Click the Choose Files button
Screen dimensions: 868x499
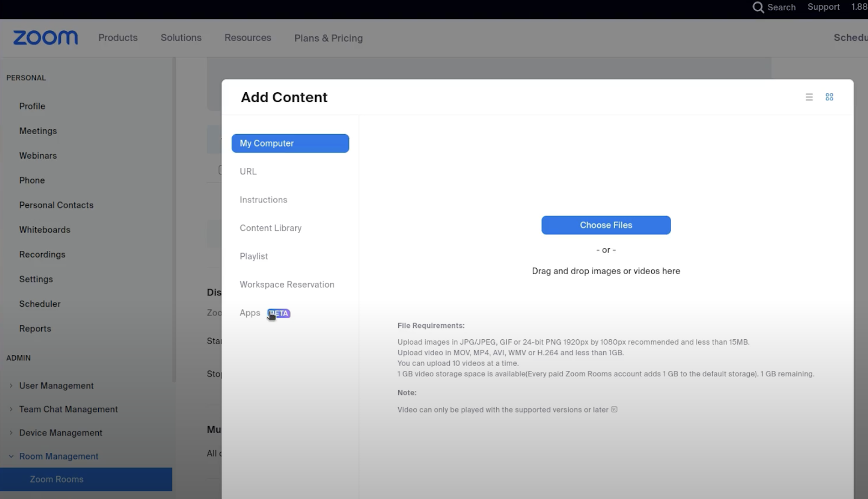click(x=606, y=225)
